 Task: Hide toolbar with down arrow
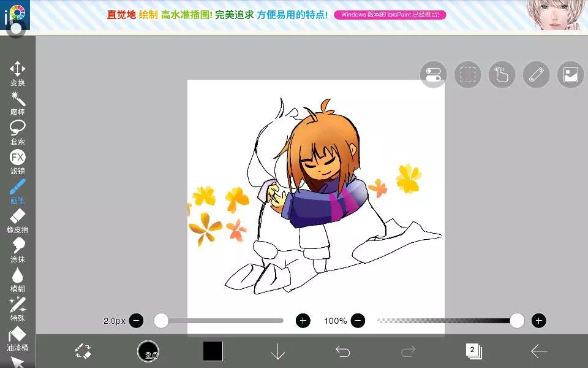pyautogui.click(x=277, y=351)
